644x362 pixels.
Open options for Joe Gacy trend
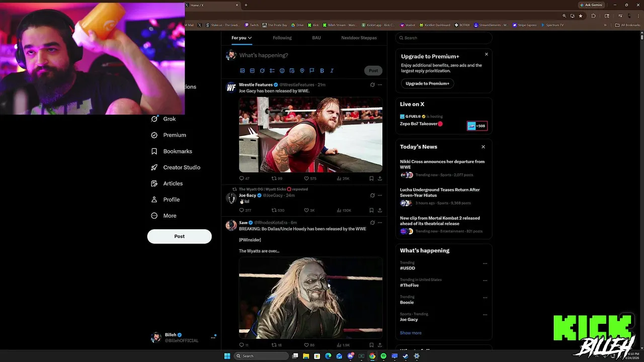pos(485,315)
